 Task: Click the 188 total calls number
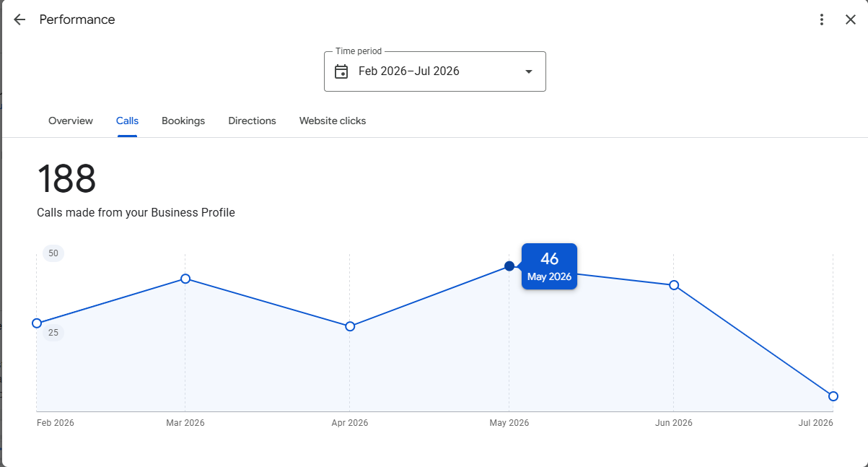tap(66, 179)
